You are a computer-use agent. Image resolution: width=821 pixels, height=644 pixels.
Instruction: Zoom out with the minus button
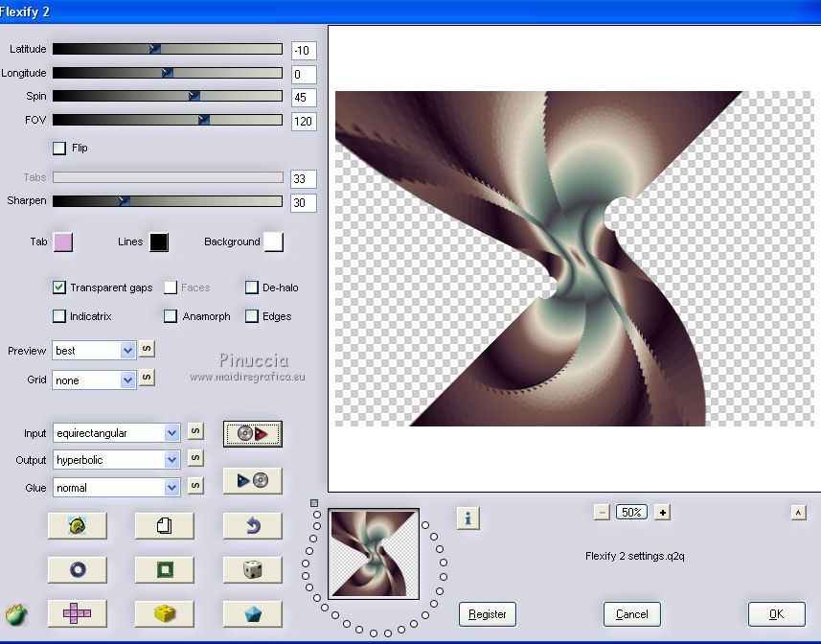coord(602,512)
